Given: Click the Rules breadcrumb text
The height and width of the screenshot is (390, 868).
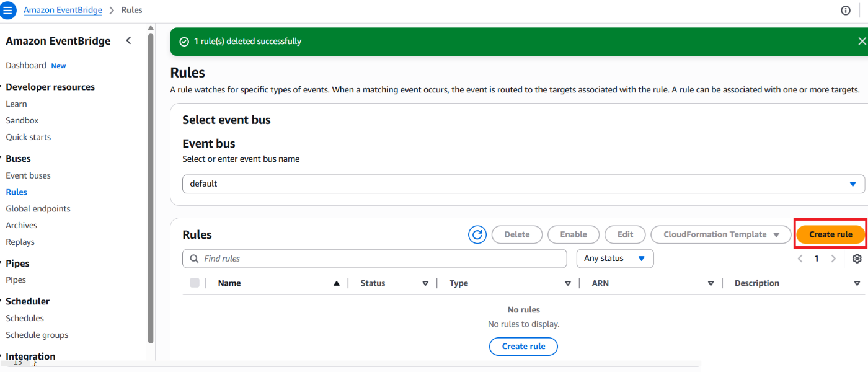Looking at the screenshot, I should [x=130, y=10].
